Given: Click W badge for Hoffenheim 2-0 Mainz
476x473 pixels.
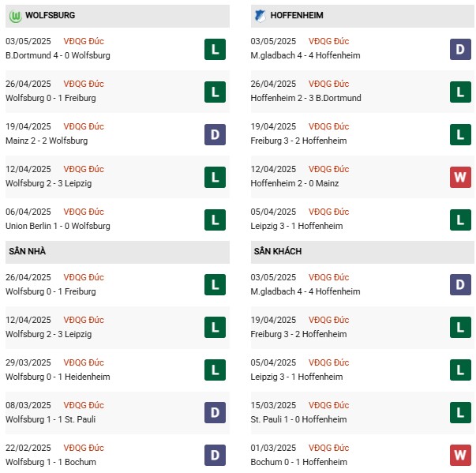Looking at the screenshot, I should 460,177.
